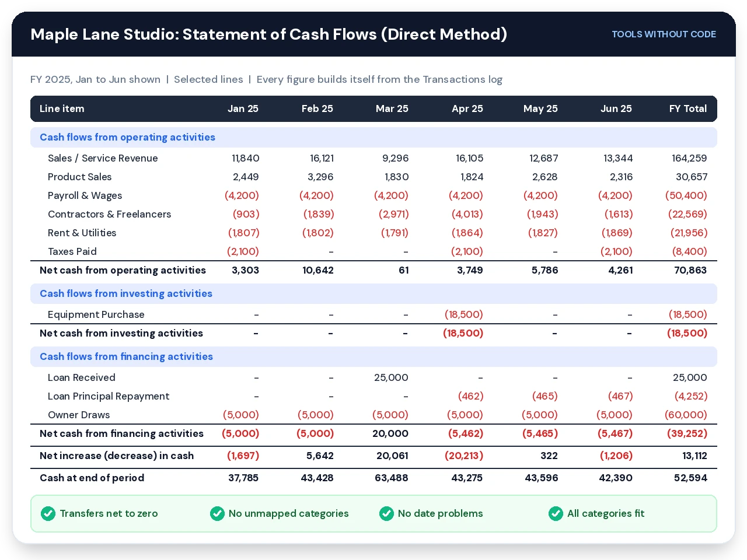
Task: Click the check icon next to All categories fit
Action: (556, 513)
